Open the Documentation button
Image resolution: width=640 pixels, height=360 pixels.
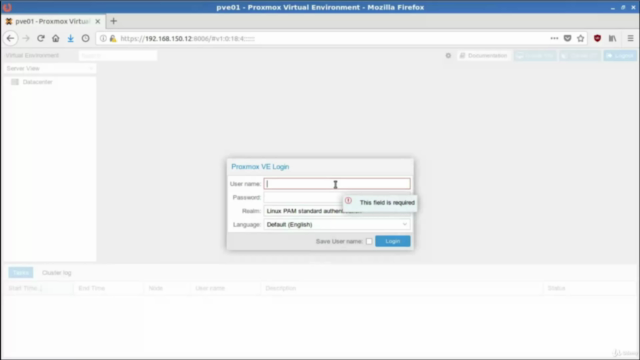pyautogui.click(x=483, y=56)
